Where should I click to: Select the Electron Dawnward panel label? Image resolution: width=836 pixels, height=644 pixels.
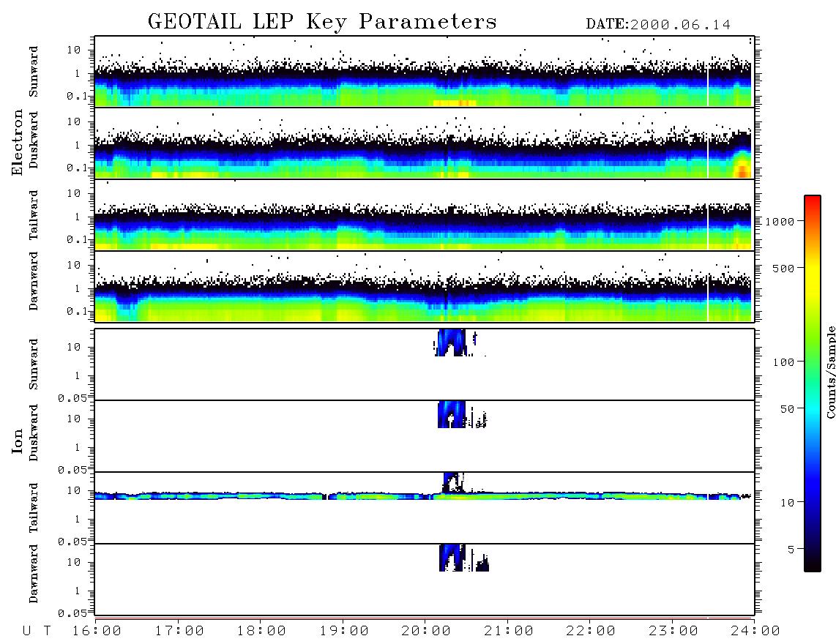[x=34, y=281]
